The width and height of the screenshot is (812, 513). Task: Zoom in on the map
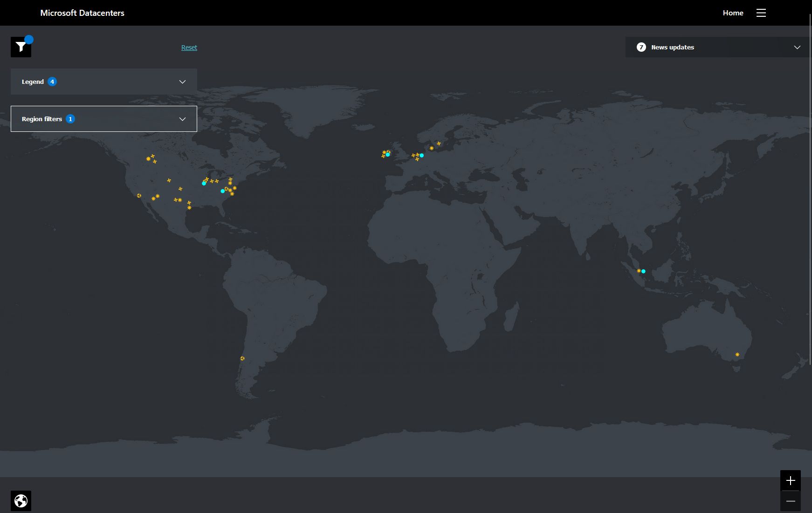[x=790, y=480]
